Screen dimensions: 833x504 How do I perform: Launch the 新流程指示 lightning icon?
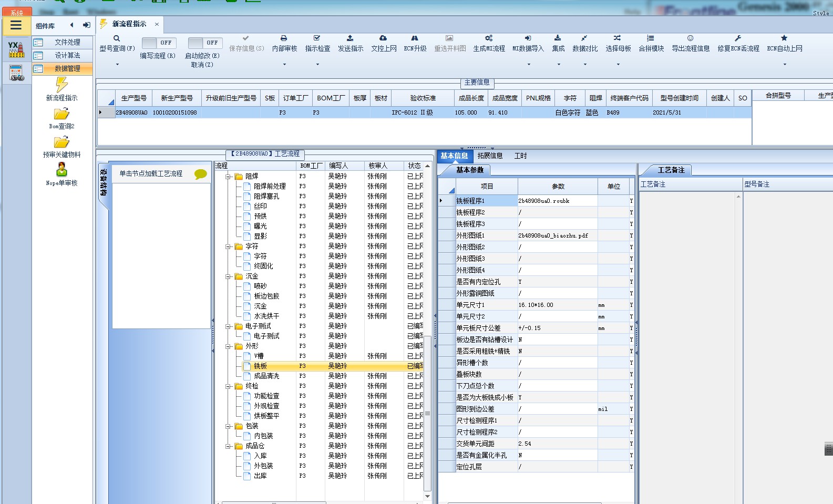coord(61,85)
